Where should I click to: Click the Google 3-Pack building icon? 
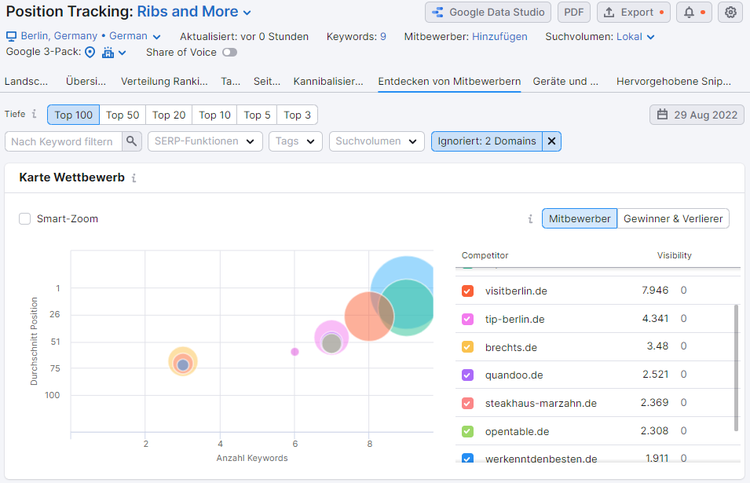108,52
